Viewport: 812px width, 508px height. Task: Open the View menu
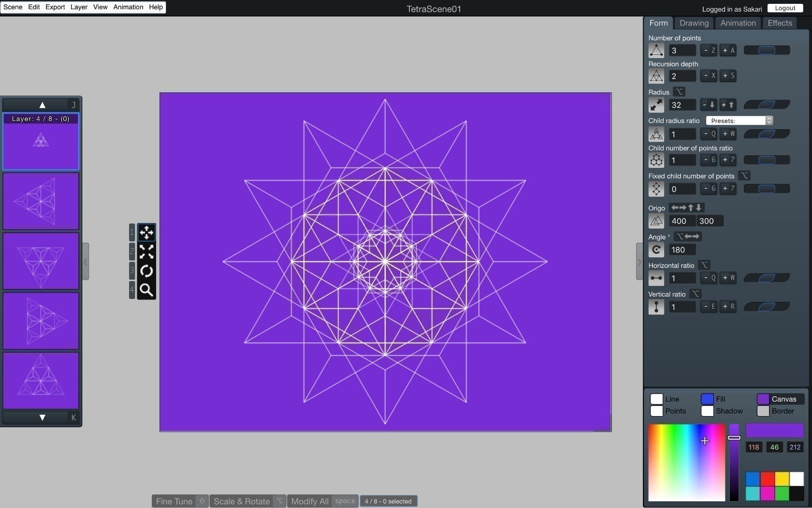point(100,7)
